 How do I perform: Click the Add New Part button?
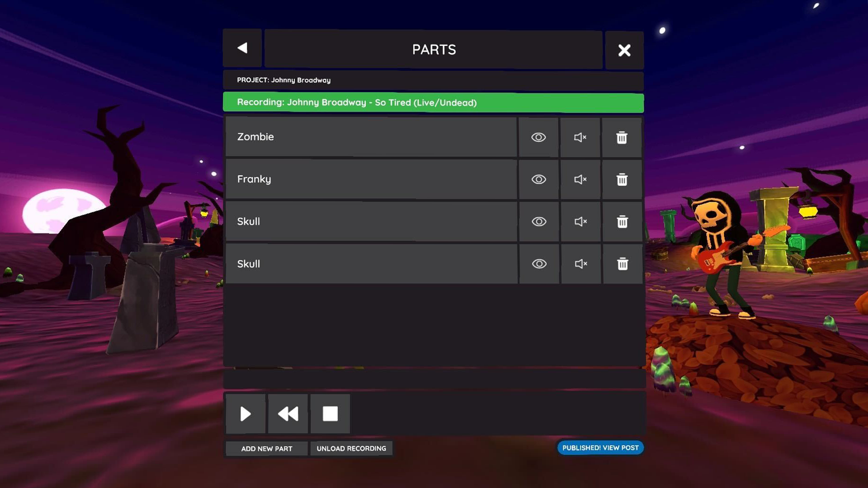(267, 449)
